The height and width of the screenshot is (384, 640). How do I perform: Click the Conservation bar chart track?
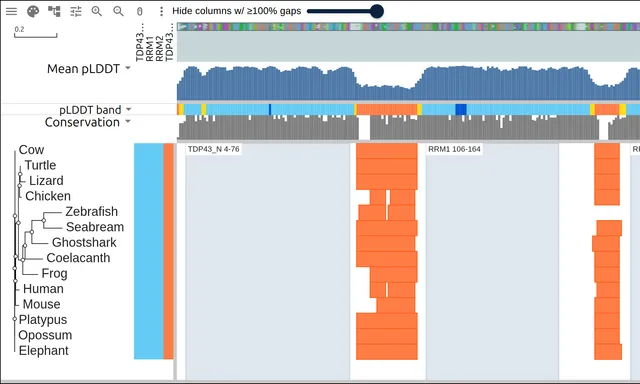(x=408, y=128)
